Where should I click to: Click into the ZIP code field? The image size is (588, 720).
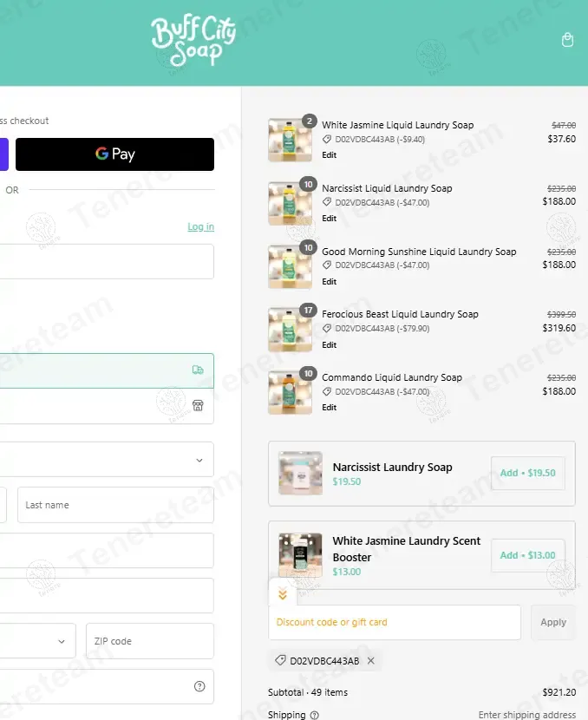149,641
